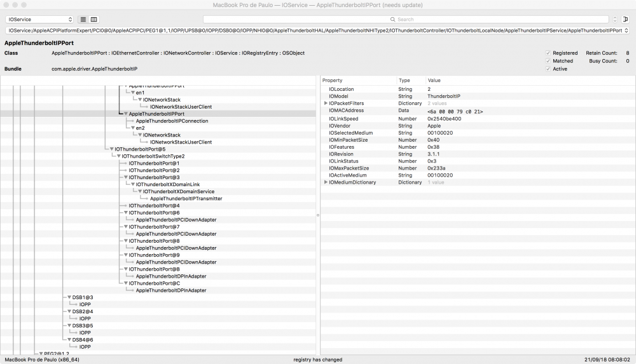Select IOThunderboltPort@2 row
This screenshot has height=364, width=636.
tap(154, 171)
